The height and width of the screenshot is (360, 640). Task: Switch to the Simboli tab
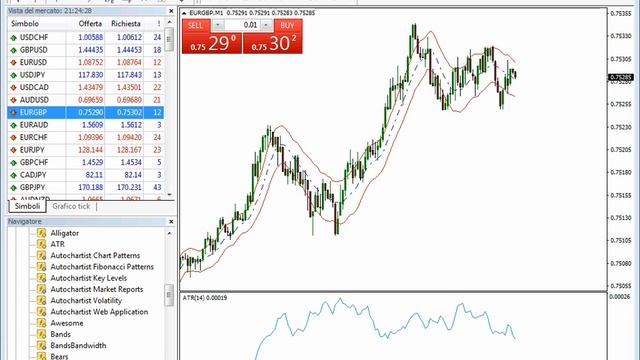pos(27,206)
